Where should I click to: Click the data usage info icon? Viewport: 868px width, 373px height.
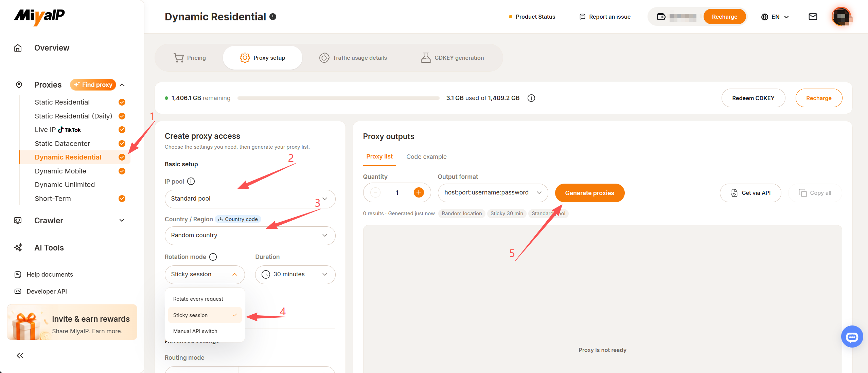click(x=531, y=98)
